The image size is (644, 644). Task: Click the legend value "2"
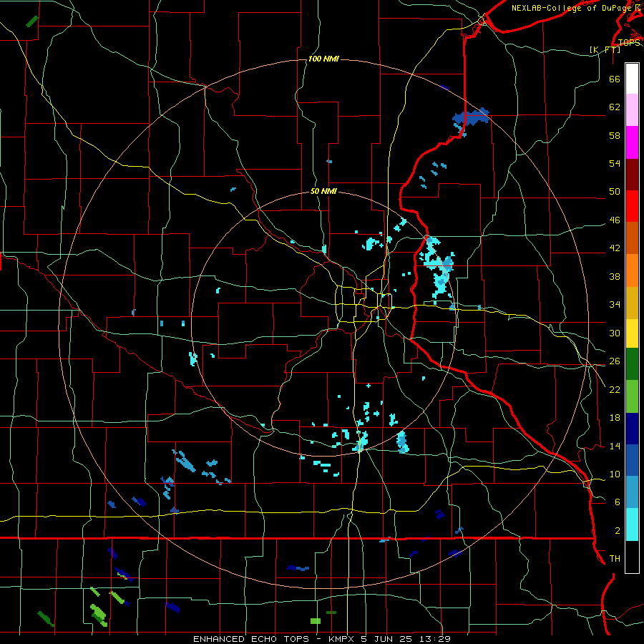click(x=618, y=531)
